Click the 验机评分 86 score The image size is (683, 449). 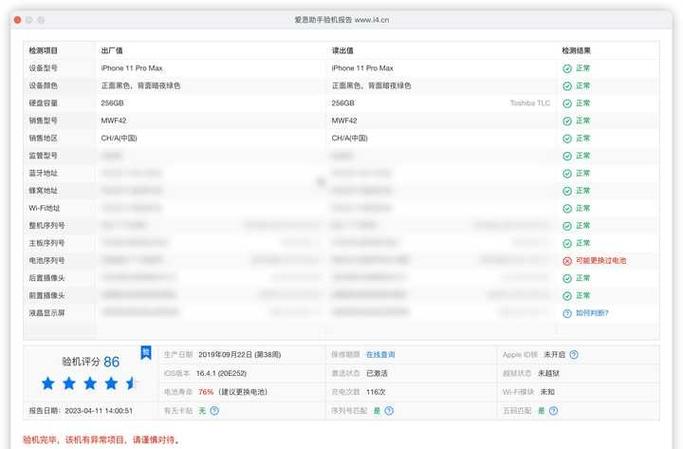(91, 361)
